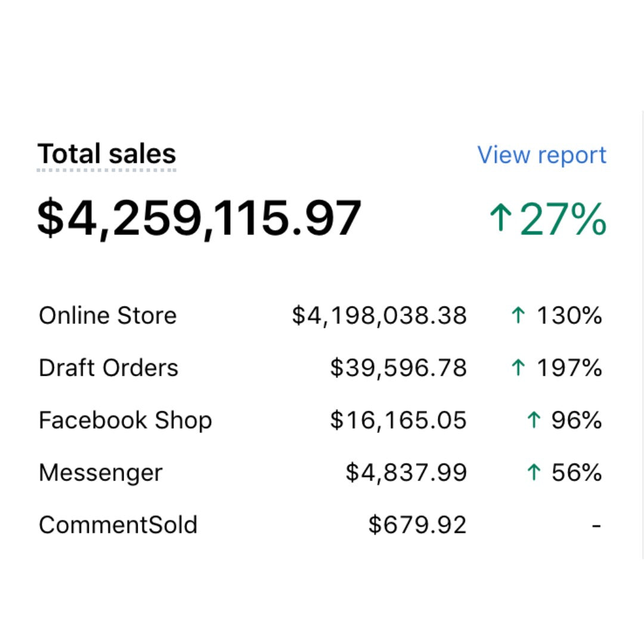Click the 27% total growth figure

(563, 219)
